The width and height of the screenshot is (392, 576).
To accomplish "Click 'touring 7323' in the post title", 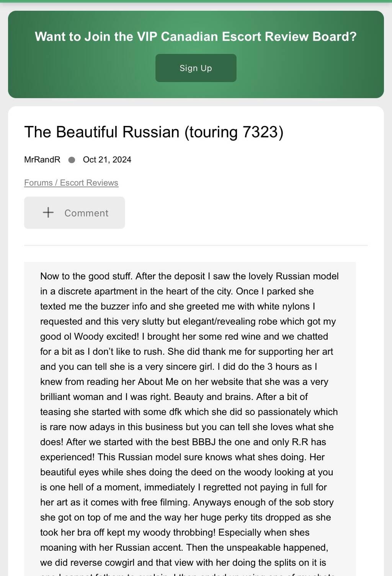I will [x=234, y=132].
